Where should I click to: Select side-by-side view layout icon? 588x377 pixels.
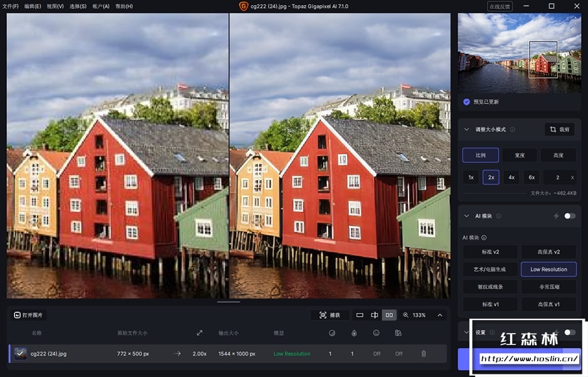click(x=389, y=315)
